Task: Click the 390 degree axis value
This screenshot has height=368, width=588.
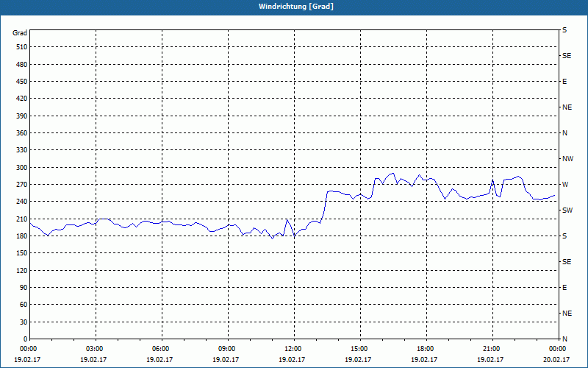Action: 22,116
